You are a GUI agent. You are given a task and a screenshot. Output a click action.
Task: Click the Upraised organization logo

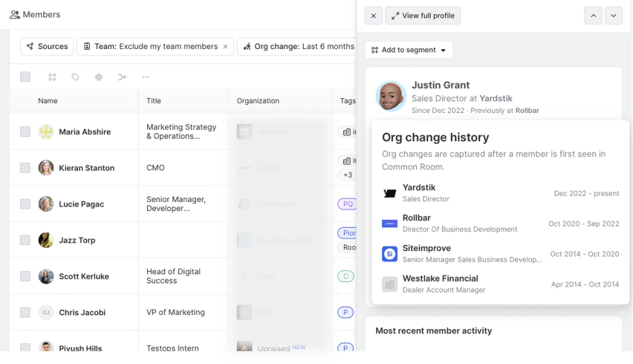click(x=245, y=346)
